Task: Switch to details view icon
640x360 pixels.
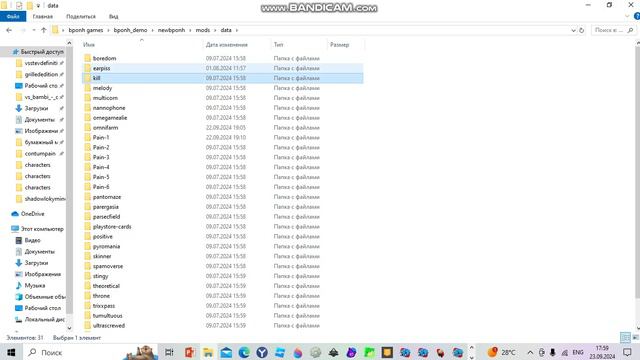Action: 625,338
